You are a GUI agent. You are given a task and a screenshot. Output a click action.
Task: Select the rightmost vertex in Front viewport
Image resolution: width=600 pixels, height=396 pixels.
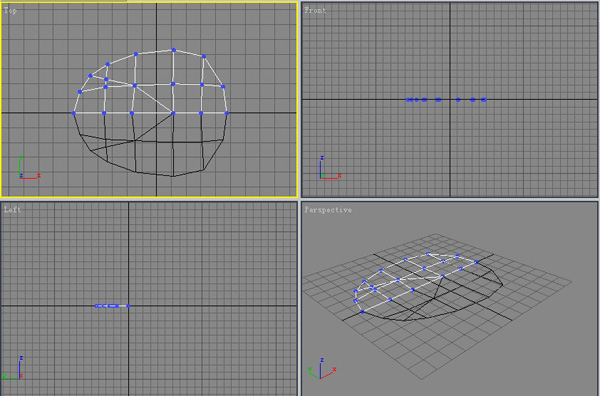(484, 100)
